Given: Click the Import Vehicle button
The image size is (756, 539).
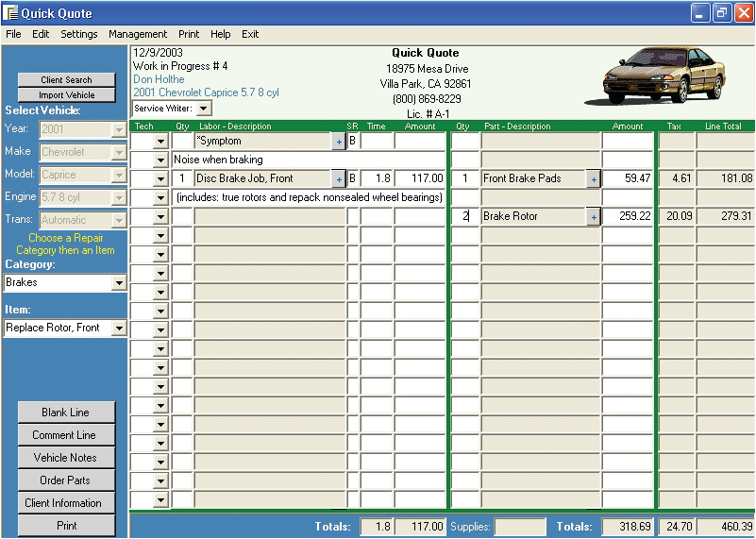Looking at the screenshot, I should (66, 95).
